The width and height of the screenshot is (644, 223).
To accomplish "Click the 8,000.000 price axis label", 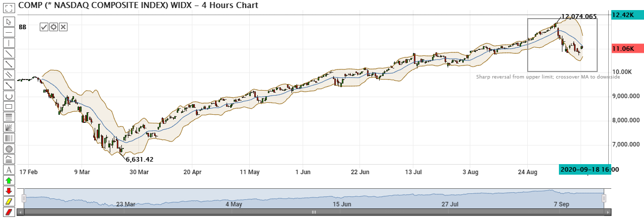I will tap(626, 120).
